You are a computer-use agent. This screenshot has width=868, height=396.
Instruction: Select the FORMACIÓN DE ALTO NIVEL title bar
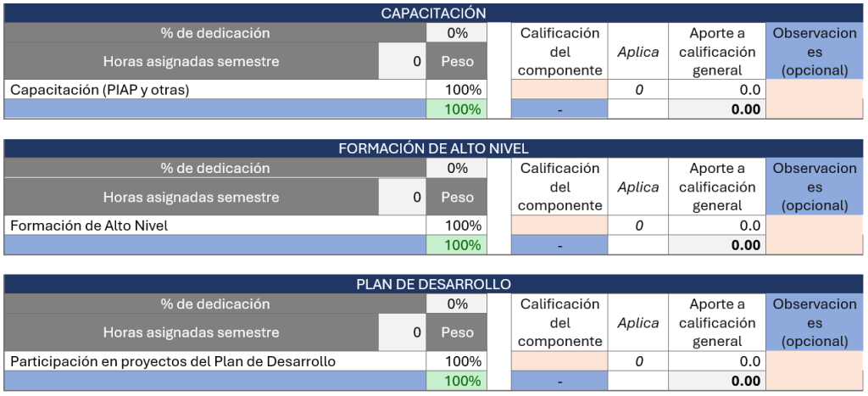433,148
